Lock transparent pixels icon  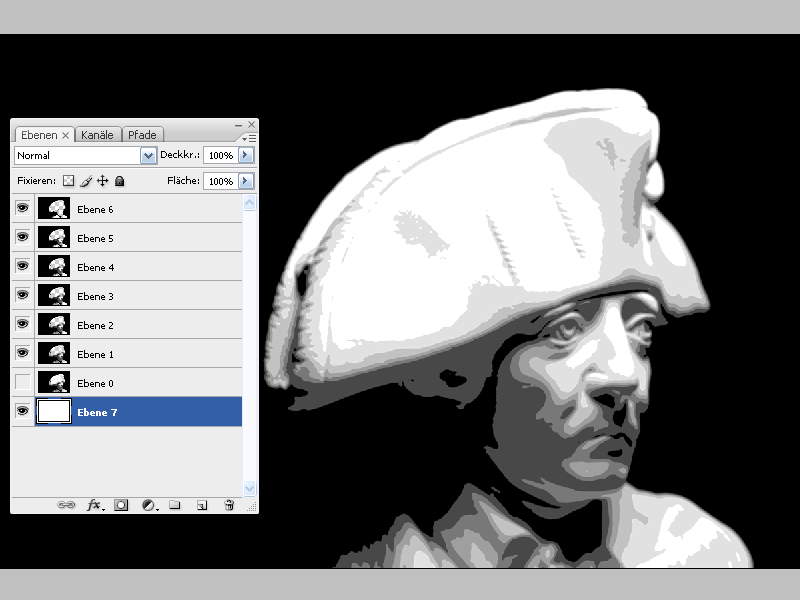68,181
